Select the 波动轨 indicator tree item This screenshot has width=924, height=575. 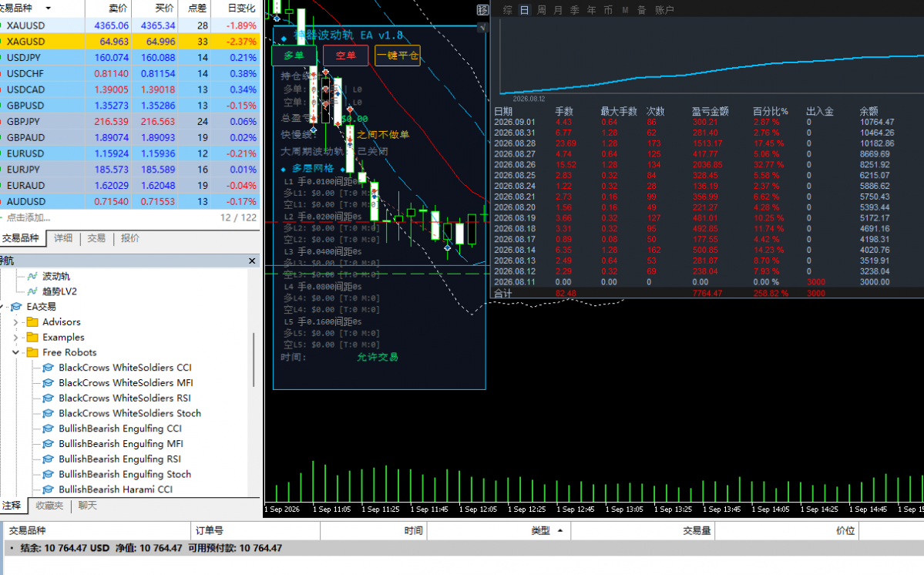[x=56, y=276]
